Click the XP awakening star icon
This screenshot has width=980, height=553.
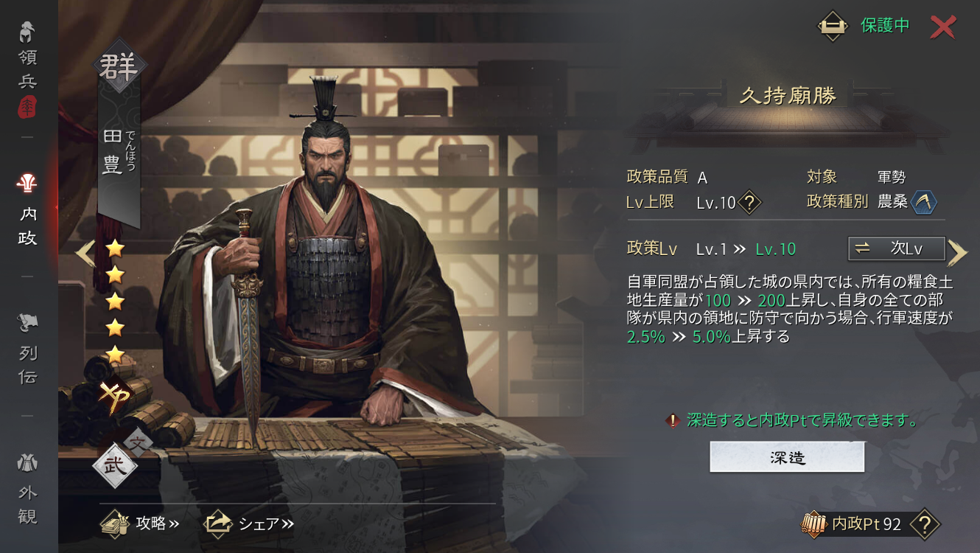115,397
